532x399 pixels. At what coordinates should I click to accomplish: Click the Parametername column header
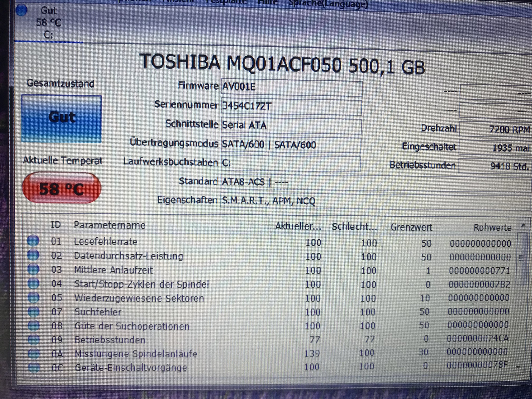(109, 225)
